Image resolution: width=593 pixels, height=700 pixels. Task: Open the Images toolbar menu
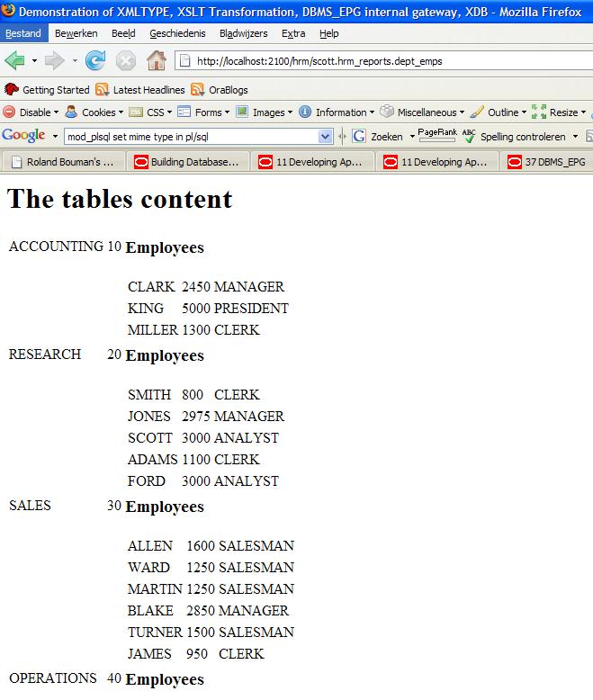click(x=265, y=112)
